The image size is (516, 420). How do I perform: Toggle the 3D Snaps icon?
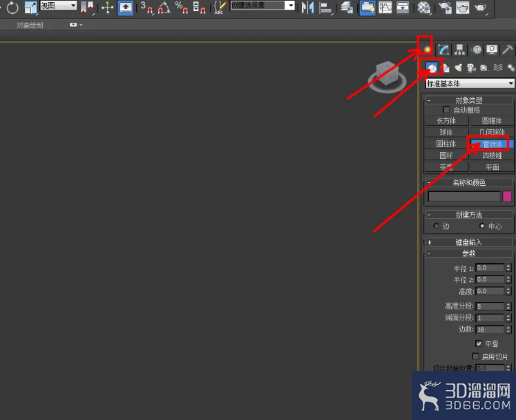click(146, 8)
